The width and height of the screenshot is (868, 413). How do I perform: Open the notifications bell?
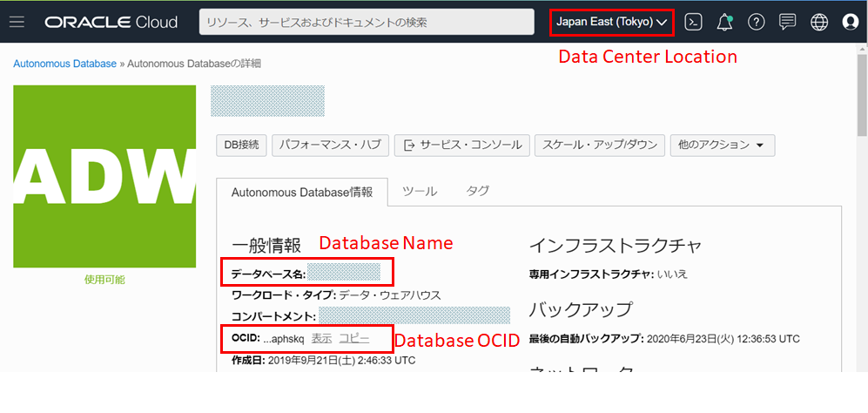[724, 23]
